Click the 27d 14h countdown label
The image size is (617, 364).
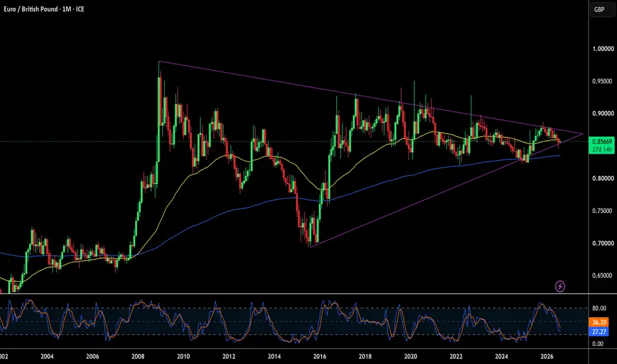click(602, 150)
